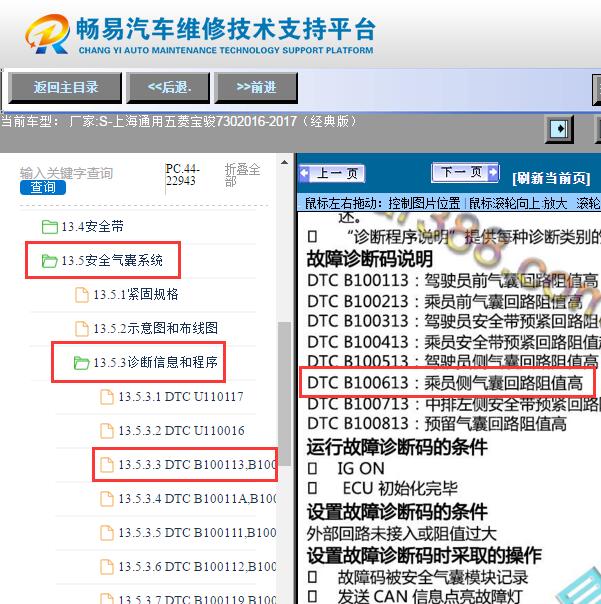Click document icon of 13.5.1紧固规格
601x604 pixels.
81,295
